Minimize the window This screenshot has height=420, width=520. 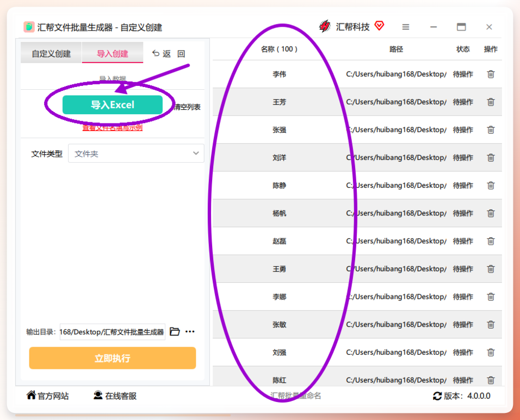(x=434, y=27)
